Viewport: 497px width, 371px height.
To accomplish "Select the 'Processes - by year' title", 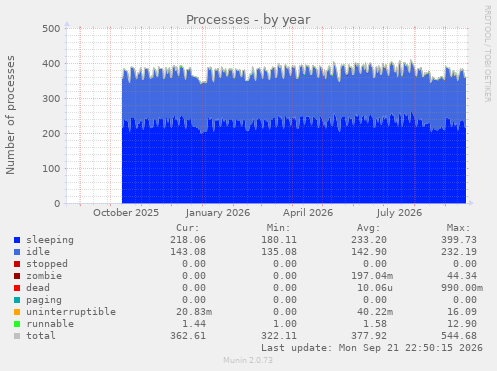I will pyautogui.click(x=248, y=20).
